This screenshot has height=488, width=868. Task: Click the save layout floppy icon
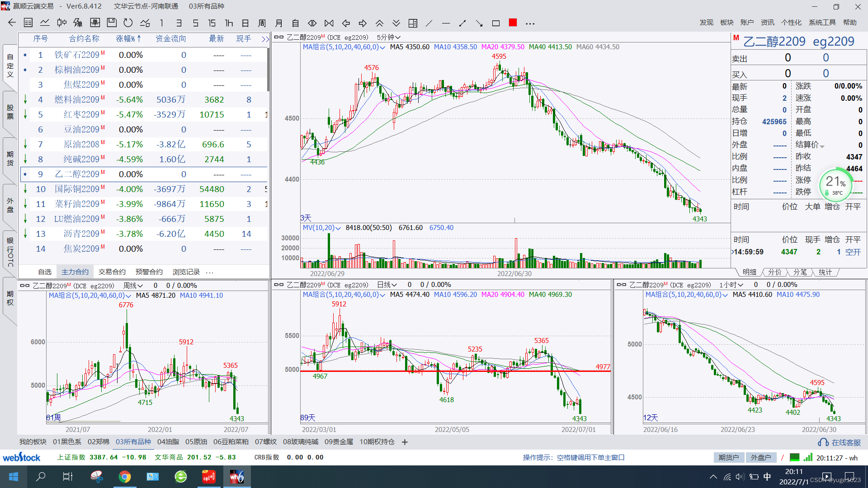pos(112,23)
